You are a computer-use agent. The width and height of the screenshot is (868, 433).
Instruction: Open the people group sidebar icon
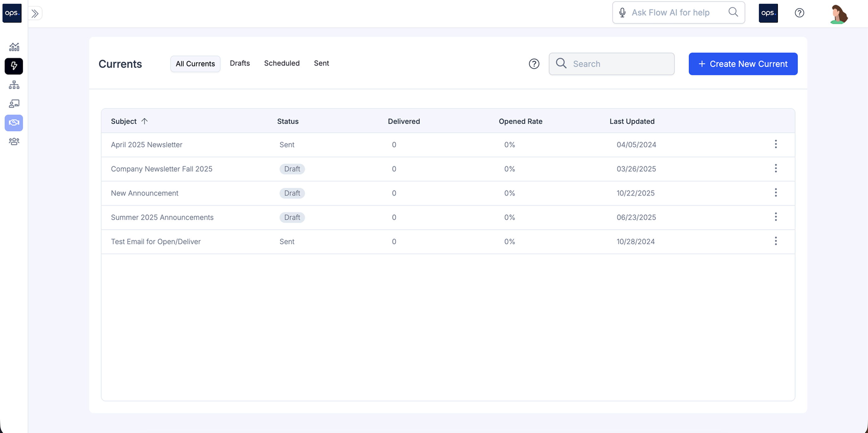[14, 141]
